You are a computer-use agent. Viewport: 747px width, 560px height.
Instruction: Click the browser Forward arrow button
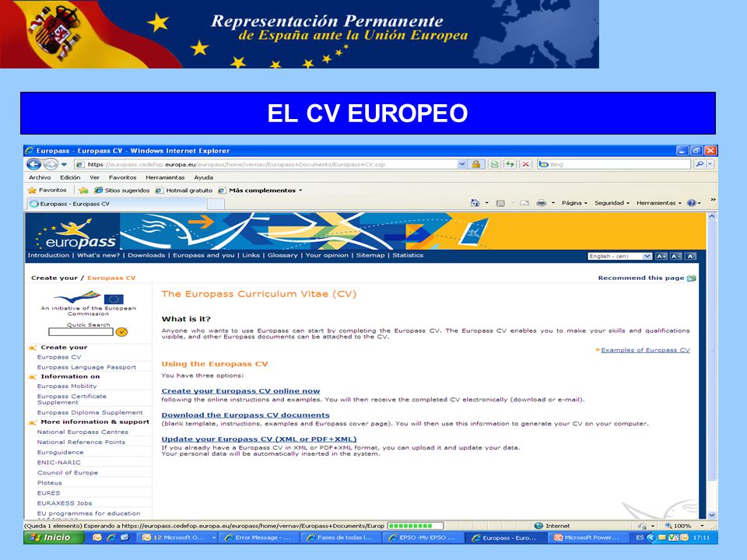click(x=51, y=164)
